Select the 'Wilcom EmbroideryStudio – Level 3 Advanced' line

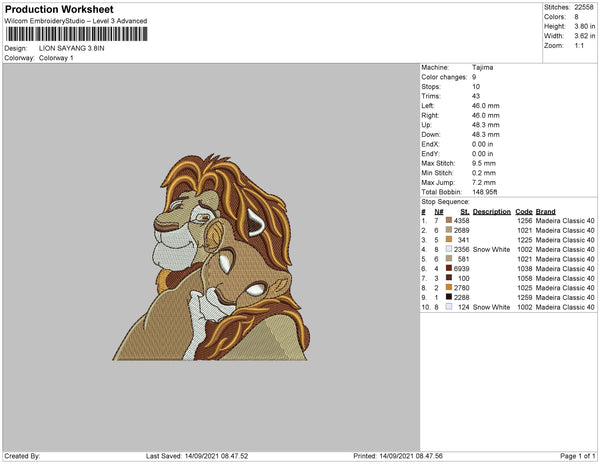76,21
